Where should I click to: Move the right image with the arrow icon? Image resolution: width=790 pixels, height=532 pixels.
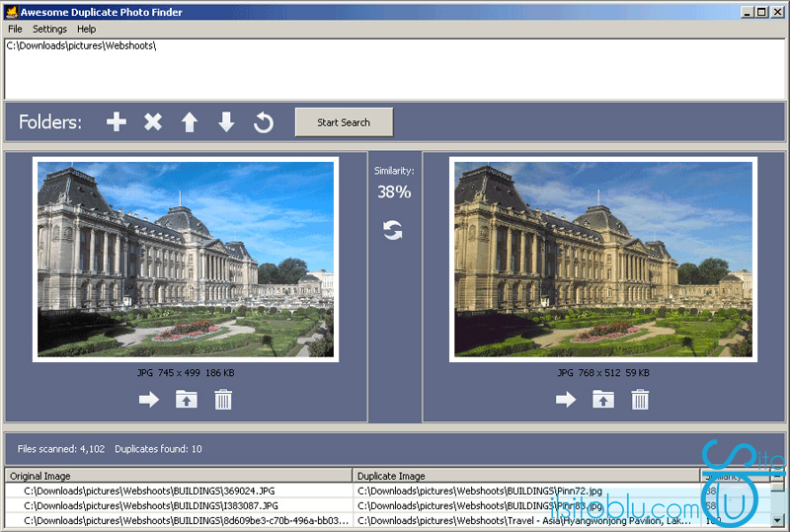click(x=566, y=400)
